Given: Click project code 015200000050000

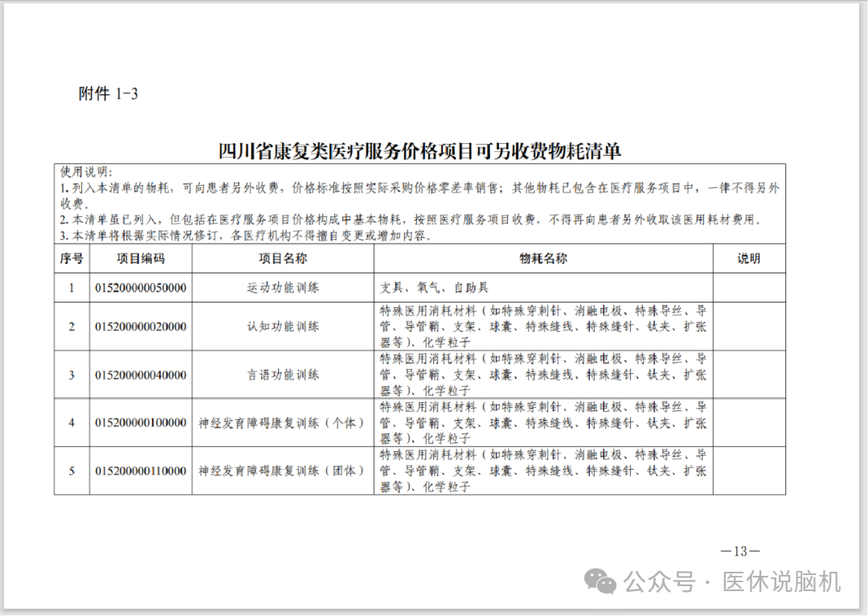Looking at the screenshot, I should 141,288.
